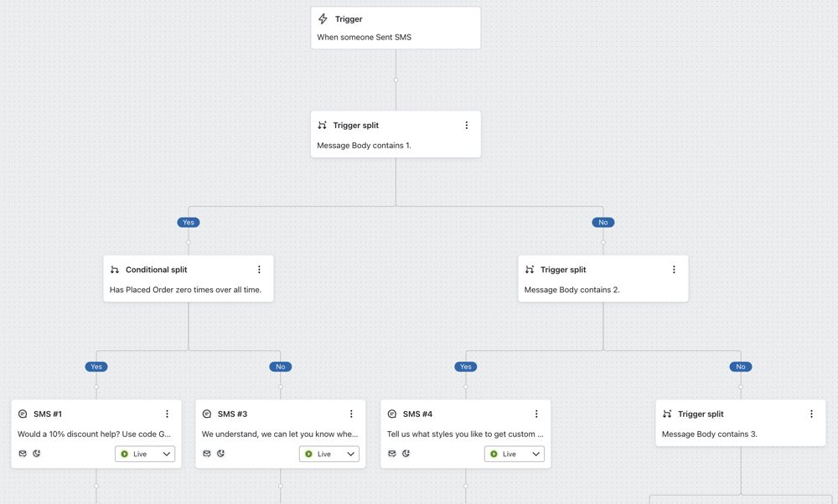Image resolution: width=838 pixels, height=504 pixels.
Task: Select the SMS #1 message preview text
Action: pos(94,435)
